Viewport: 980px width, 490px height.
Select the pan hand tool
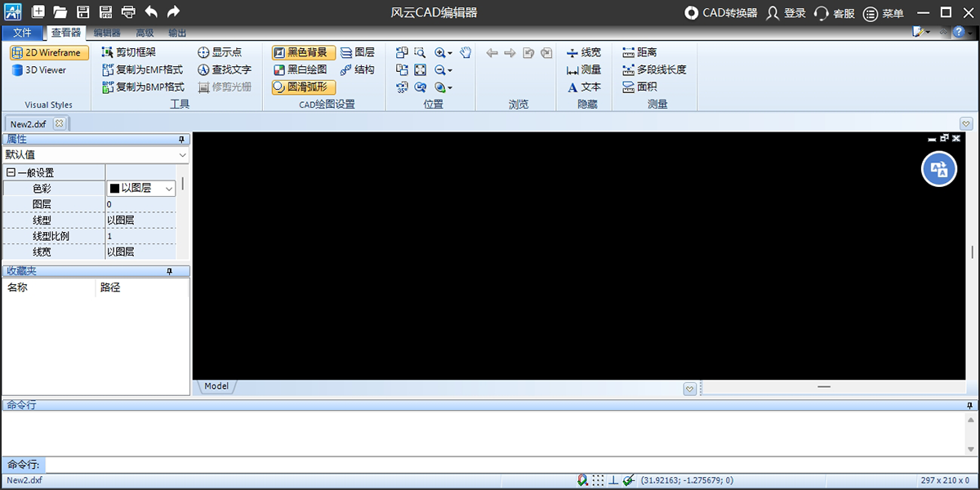465,52
